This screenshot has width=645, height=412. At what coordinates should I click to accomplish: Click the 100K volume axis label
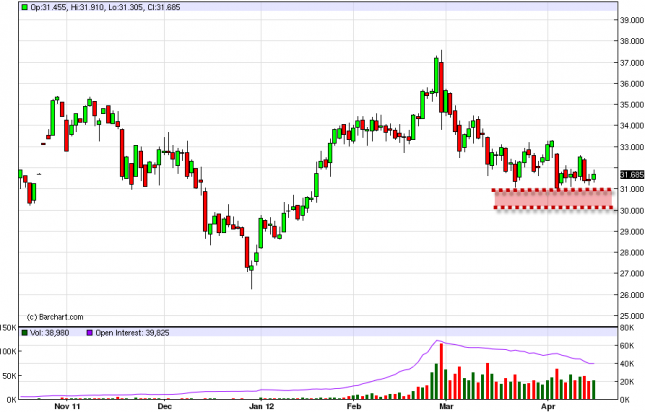click(8, 352)
